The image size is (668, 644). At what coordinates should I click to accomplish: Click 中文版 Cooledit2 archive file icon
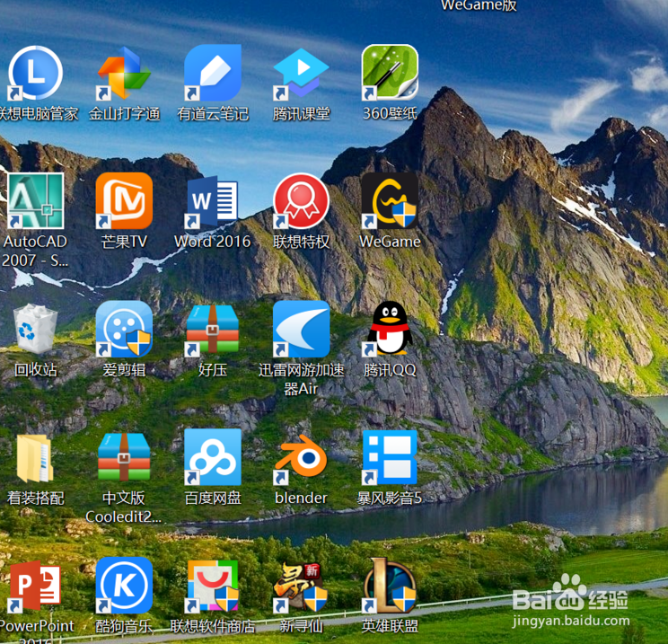click(x=124, y=457)
